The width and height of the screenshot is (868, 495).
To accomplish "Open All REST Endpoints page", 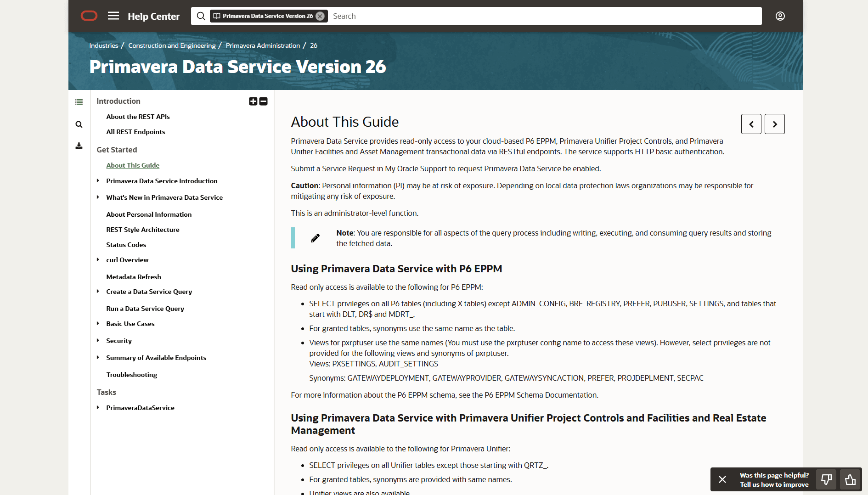I will pyautogui.click(x=135, y=132).
